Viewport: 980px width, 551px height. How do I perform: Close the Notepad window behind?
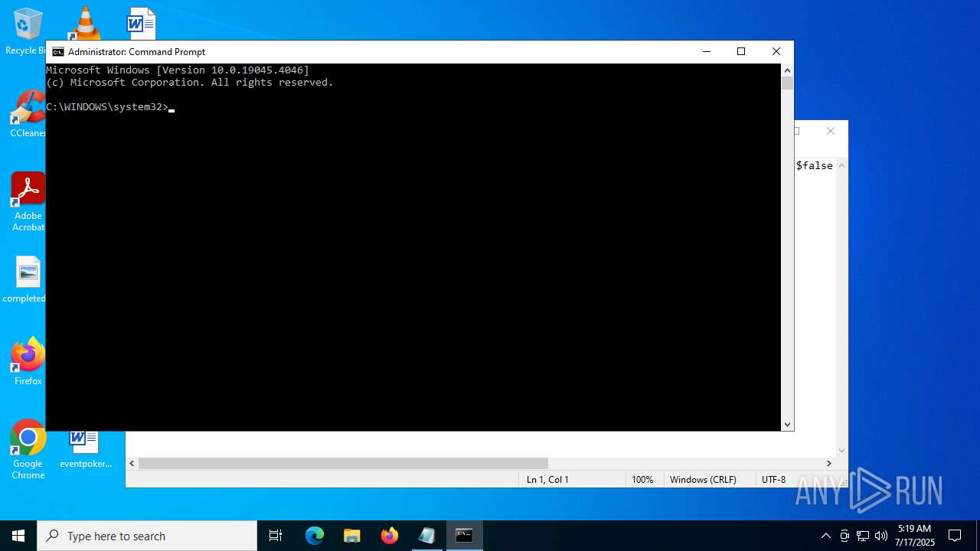831,131
